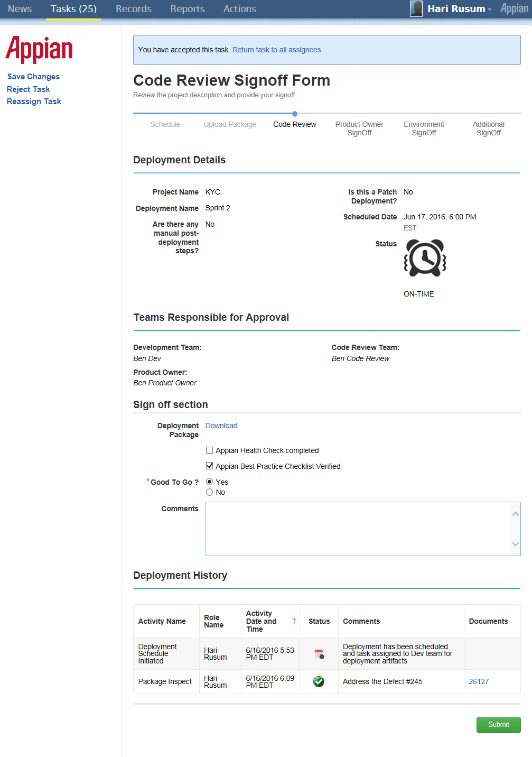Image resolution: width=532 pixels, height=757 pixels.
Task: Select No for Good To Go
Action: pos(210,492)
